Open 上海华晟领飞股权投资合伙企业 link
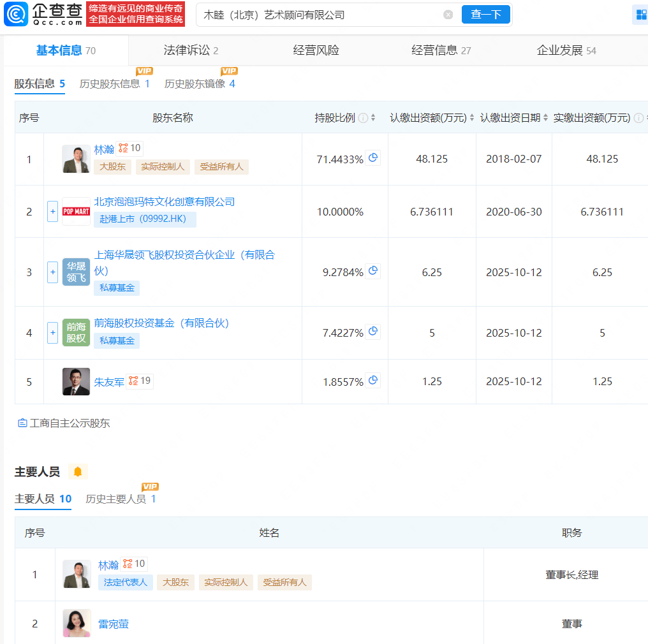This screenshot has height=644, width=648. (184, 263)
